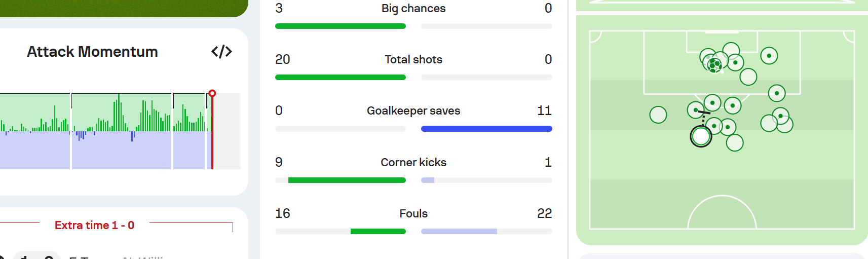
Task: Click the Fouls stat label
Action: [x=413, y=213]
